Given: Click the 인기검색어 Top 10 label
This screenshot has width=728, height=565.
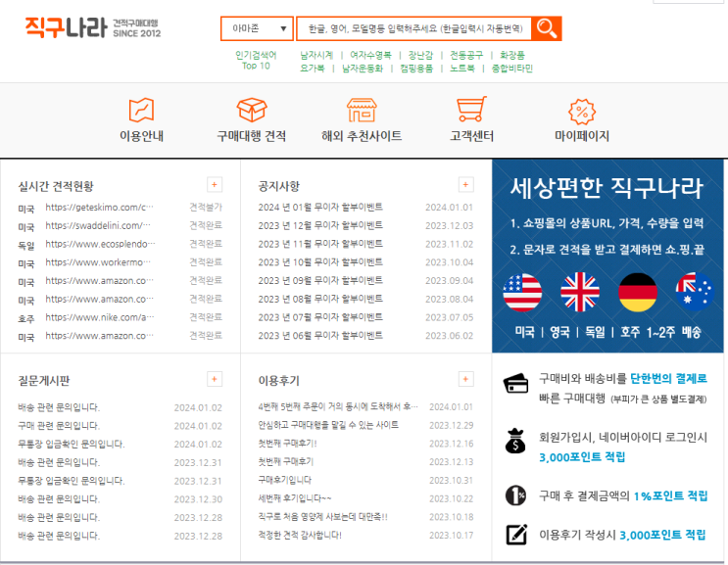Looking at the screenshot, I should [x=256, y=61].
